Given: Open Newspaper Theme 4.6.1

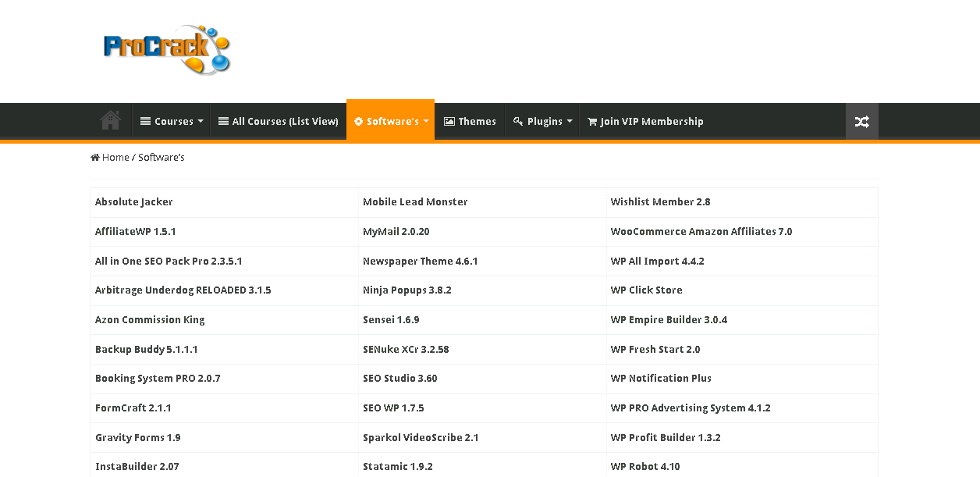Looking at the screenshot, I should click(421, 262).
